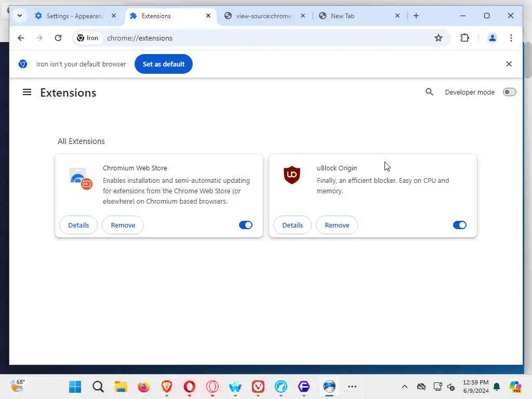Viewport: 532px width, 399px height.
Task: Click the Set as default button
Action: tap(164, 64)
